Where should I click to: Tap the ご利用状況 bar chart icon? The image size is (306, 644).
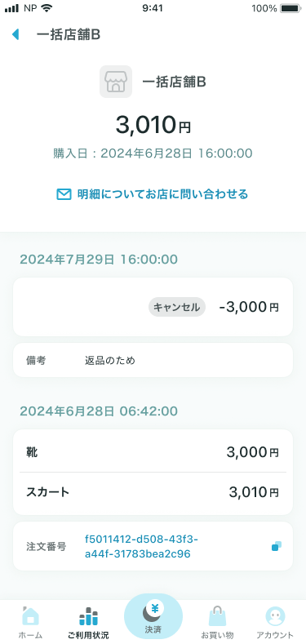click(x=88, y=616)
